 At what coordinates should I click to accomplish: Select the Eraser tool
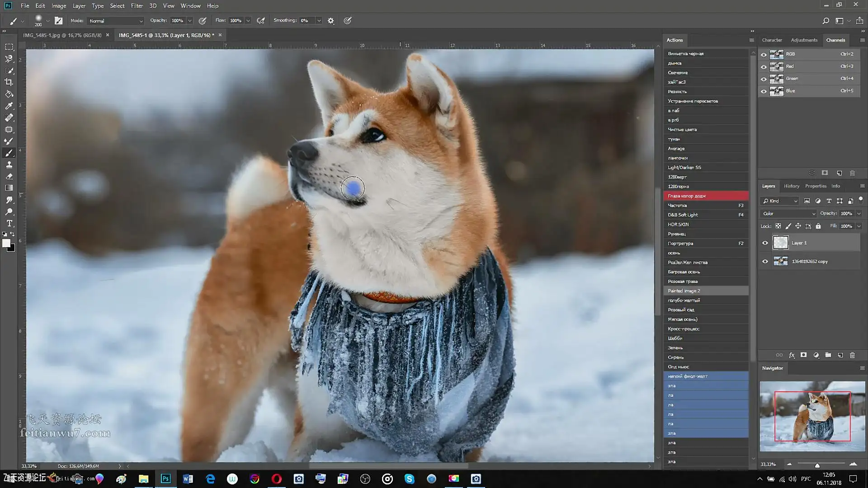(x=9, y=177)
